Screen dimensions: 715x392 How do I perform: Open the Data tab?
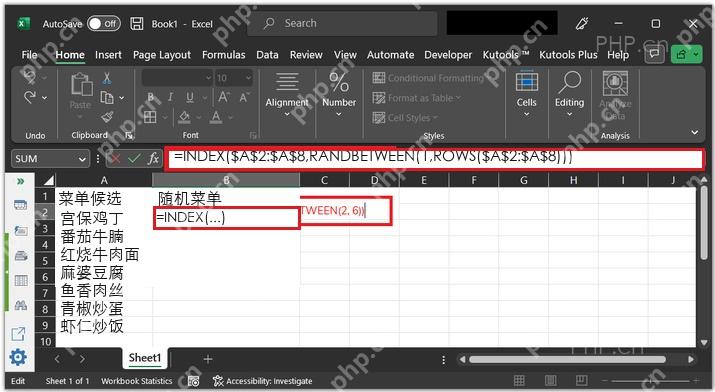coord(267,55)
